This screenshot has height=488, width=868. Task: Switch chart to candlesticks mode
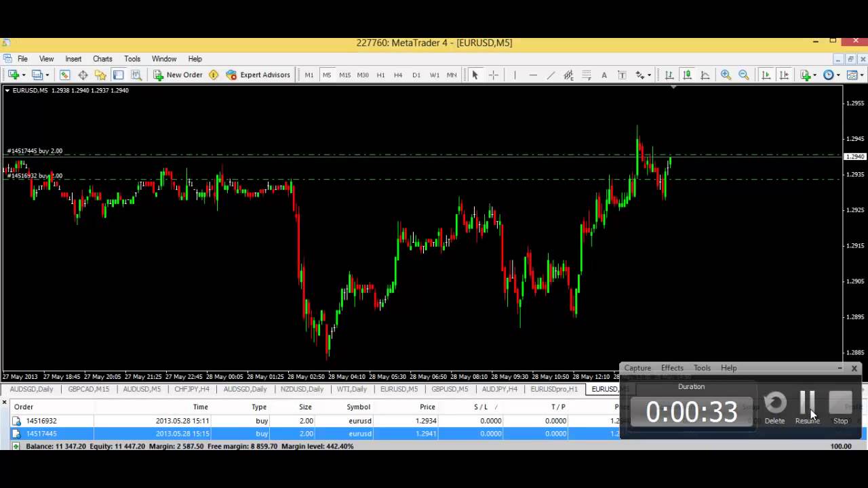687,75
